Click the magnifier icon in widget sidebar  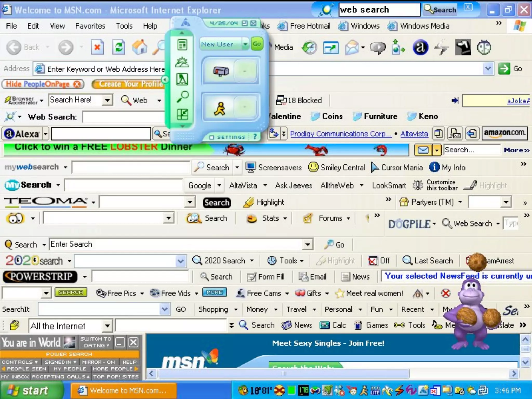pyautogui.click(x=182, y=97)
